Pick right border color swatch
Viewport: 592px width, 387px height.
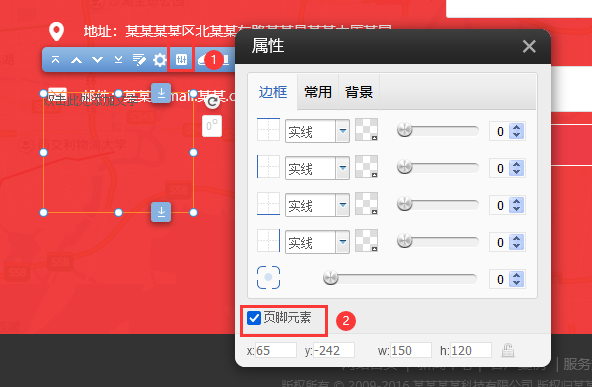366,241
